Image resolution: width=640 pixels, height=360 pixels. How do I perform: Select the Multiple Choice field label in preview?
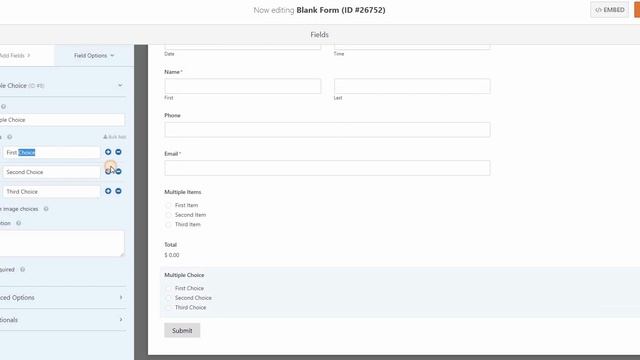tap(184, 275)
